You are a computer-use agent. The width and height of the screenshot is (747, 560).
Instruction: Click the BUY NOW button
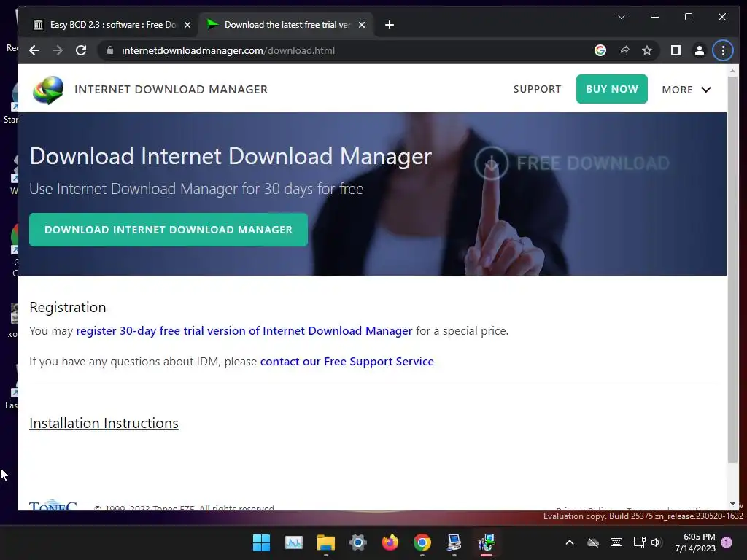pyautogui.click(x=612, y=89)
